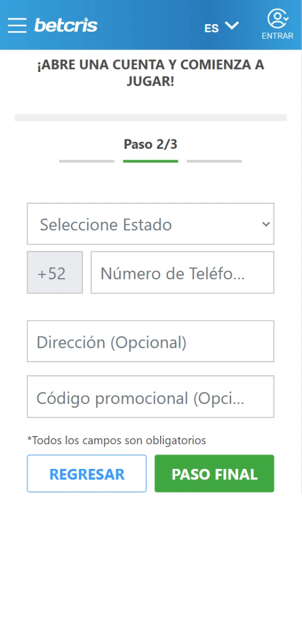Click the Paso 2/3 step label
The height and width of the screenshot is (644, 302).
click(x=150, y=144)
